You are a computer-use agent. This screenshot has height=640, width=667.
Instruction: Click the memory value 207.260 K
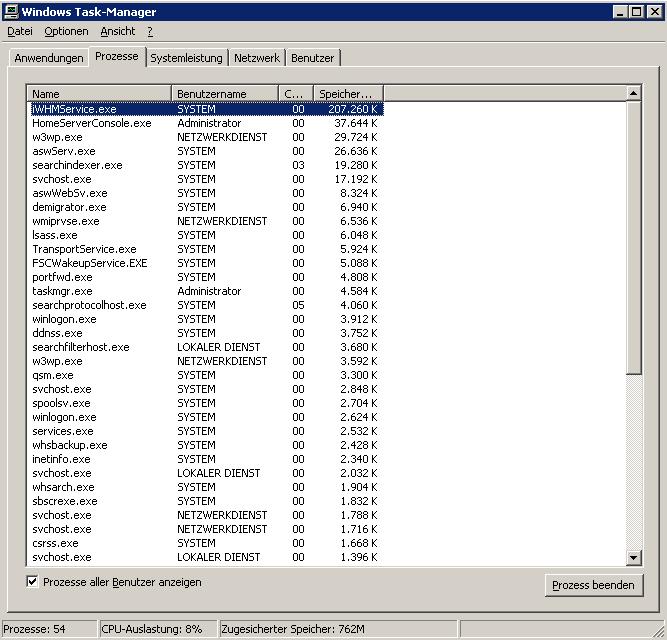353,109
